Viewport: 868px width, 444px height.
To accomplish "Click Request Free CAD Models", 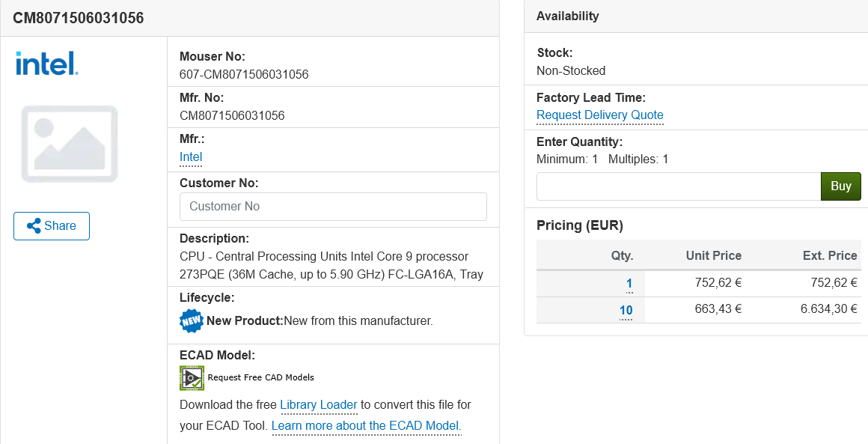I will 260,377.
